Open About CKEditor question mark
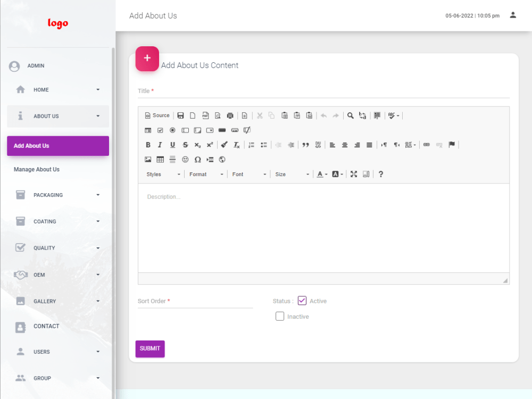The width and height of the screenshot is (532, 399). click(381, 174)
